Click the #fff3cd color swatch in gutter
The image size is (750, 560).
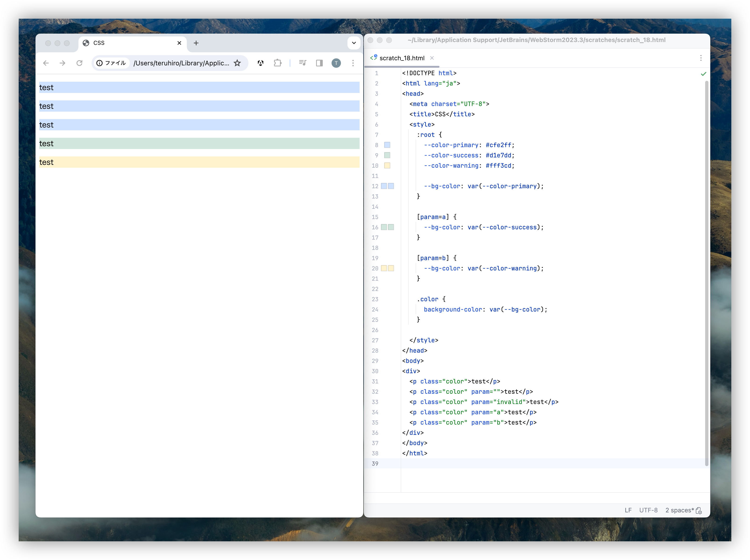[x=387, y=166]
